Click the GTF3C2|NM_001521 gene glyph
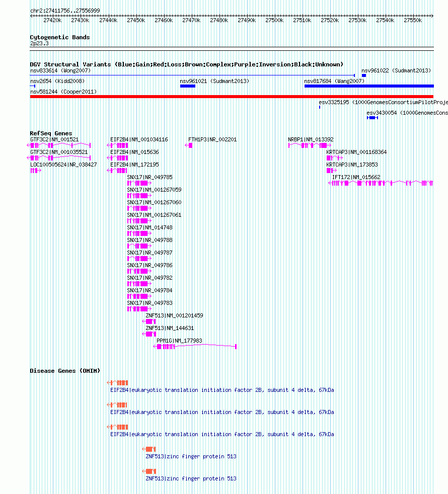This screenshot has width=448, height=494. pos(58,145)
